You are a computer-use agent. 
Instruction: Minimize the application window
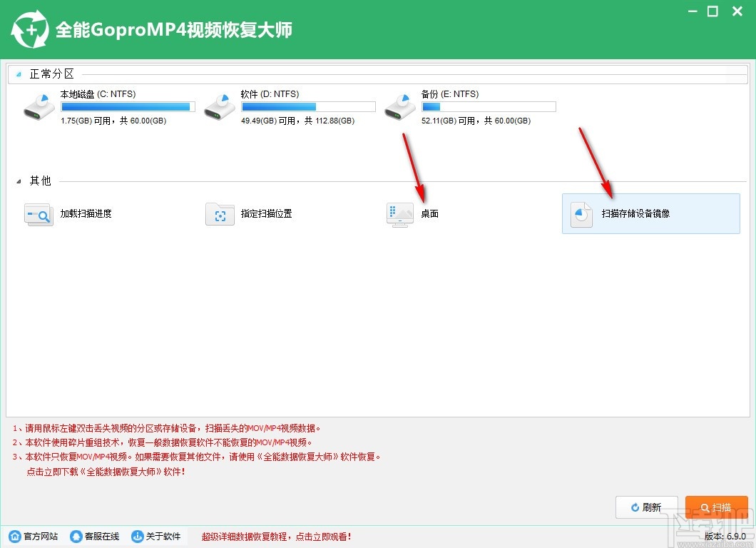(693, 11)
